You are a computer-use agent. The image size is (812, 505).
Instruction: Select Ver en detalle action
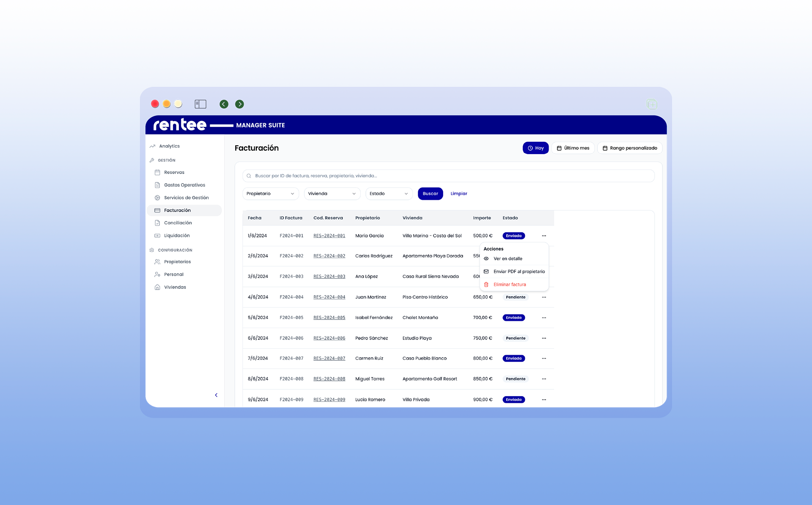[507, 259]
